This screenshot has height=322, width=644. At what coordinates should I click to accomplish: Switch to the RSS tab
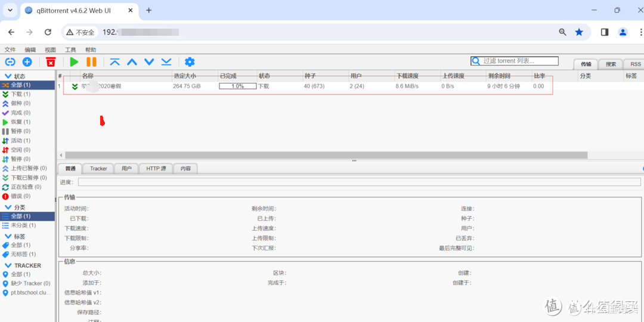click(635, 64)
